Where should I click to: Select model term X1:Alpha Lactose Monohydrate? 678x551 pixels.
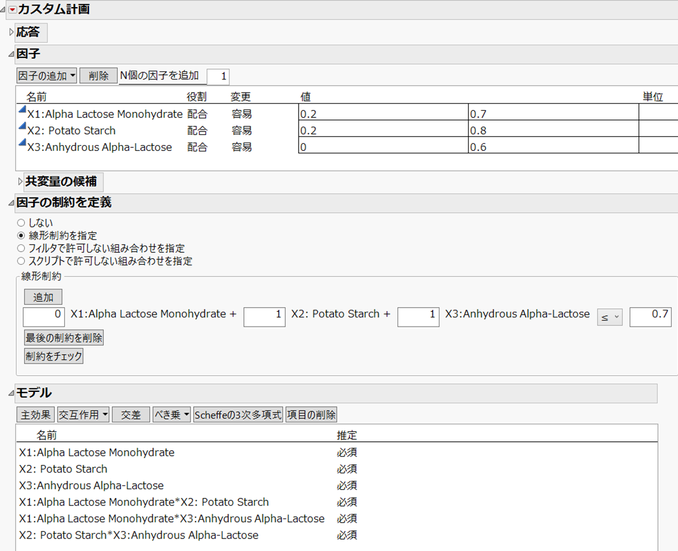[96, 452]
